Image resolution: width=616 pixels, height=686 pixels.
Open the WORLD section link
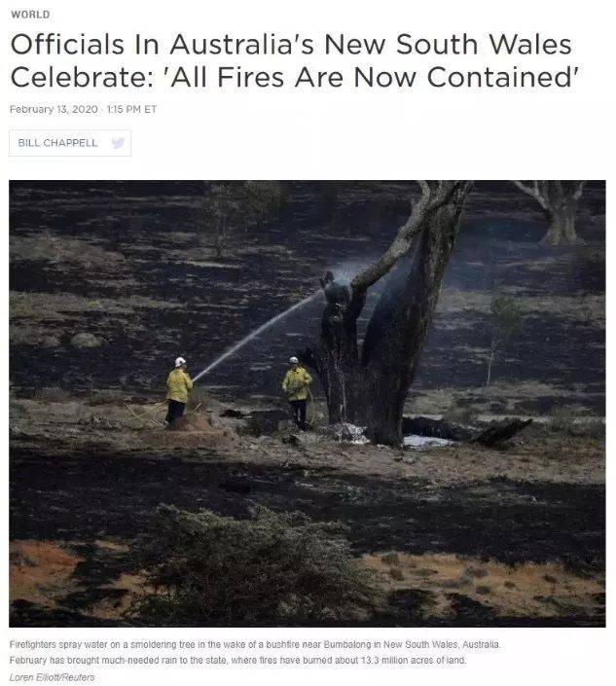coord(30,15)
